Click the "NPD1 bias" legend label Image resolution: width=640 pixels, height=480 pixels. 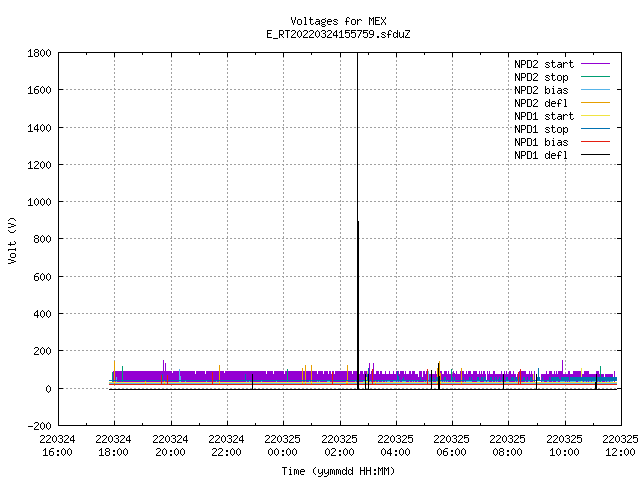click(x=541, y=142)
